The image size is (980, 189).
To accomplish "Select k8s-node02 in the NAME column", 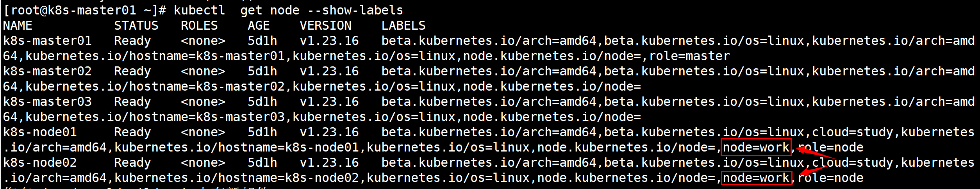I will coord(40,162).
